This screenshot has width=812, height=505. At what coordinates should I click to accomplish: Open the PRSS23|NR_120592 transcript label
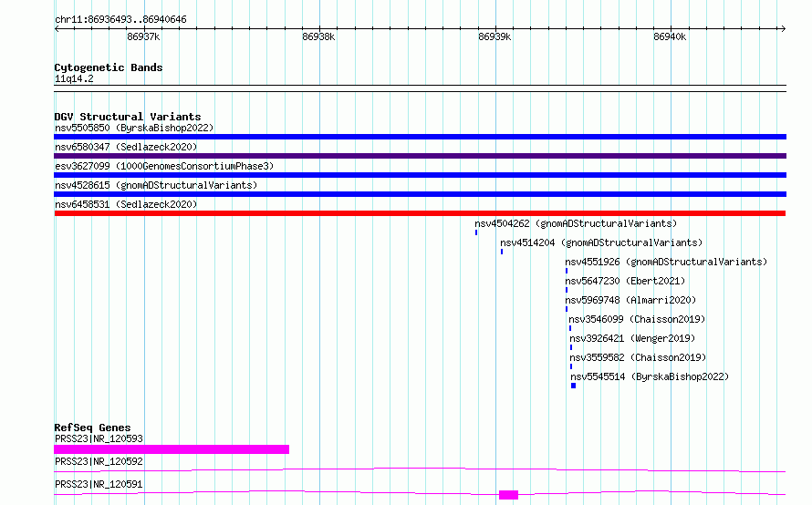coord(99,461)
